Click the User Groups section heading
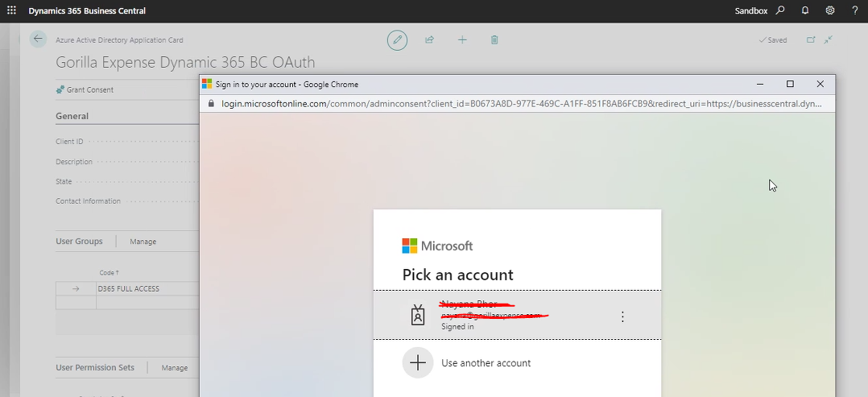868x397 pixels. pyautogui.click(x=79, y=242)
